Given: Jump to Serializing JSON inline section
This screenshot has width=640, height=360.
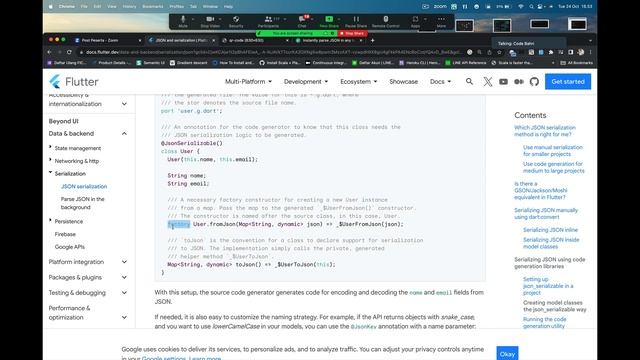Looking at the screenshot, I should pos(550,230).
